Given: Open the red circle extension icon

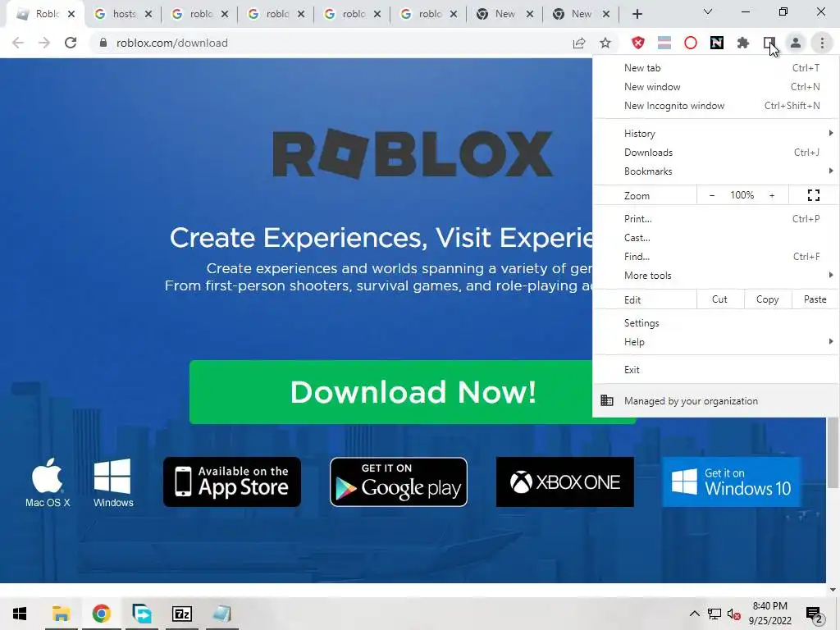Looking at the screenshot, I should pyautogui.click(x=691, y=43).
